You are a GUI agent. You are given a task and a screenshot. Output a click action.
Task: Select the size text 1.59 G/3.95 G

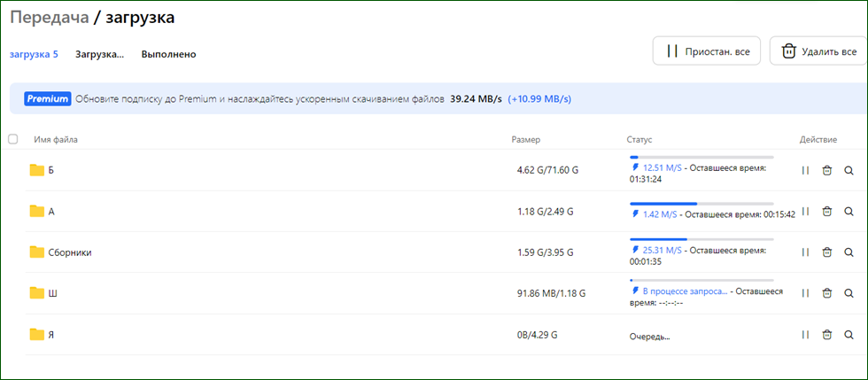click(545, 252)
